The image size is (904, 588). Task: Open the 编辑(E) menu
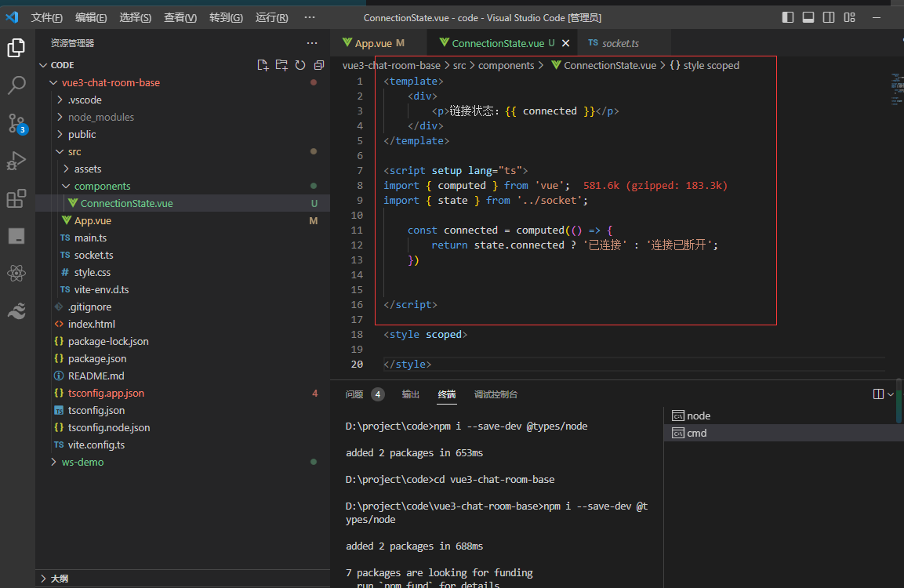(x=91, y=17)
